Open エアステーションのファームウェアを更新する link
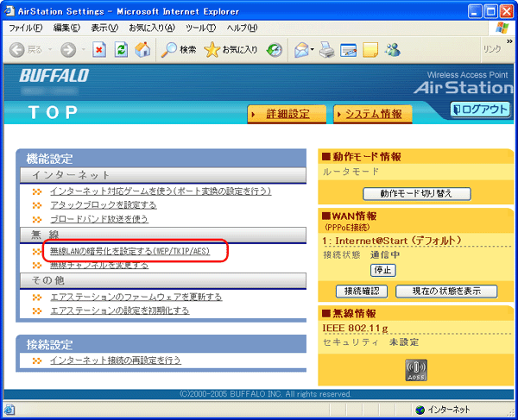 coord(136,298)
